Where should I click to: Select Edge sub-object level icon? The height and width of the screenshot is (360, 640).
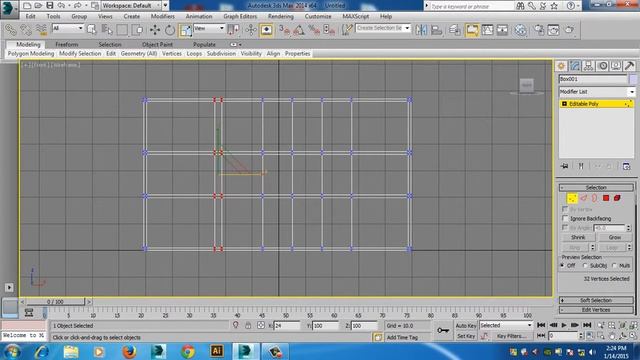[x=583, y=198]
